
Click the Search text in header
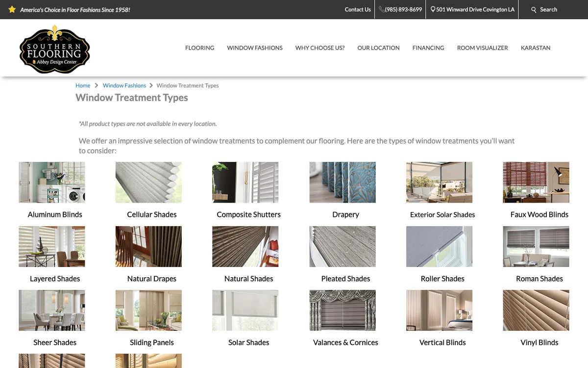[548, 9]
